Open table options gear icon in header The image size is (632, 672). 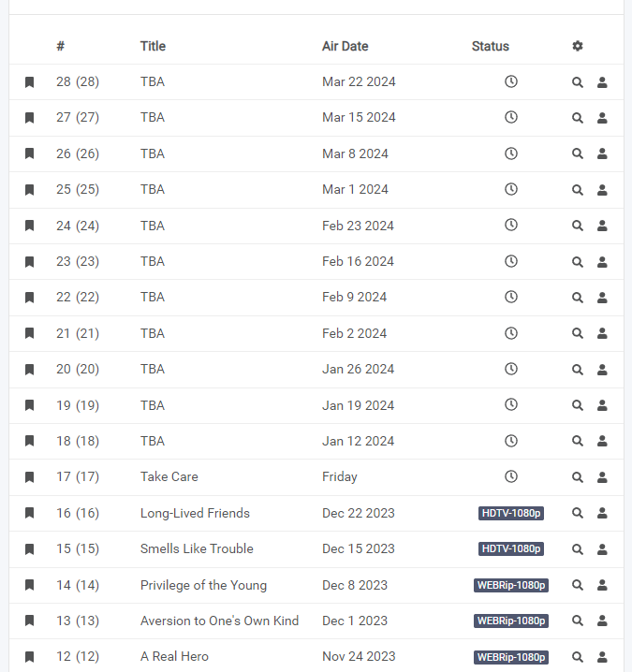click(578, 46)
